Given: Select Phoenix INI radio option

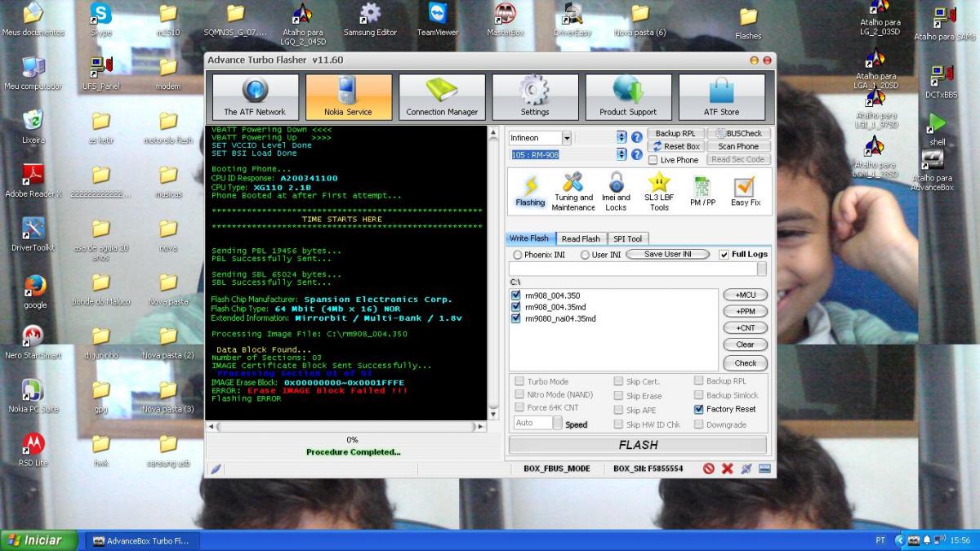Looking at the screenshot, I should [518, 255].
